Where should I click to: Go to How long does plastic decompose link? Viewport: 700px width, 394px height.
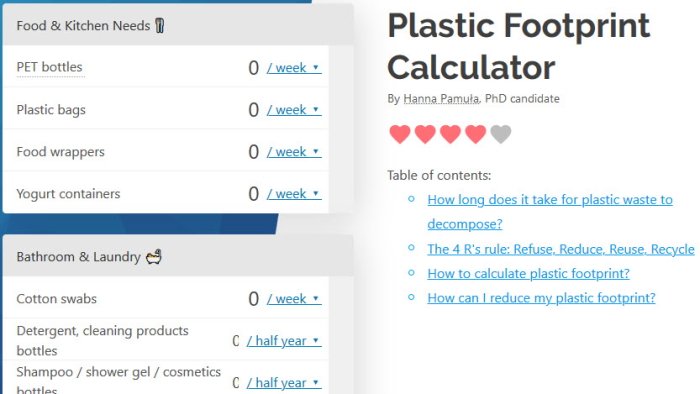550,212
